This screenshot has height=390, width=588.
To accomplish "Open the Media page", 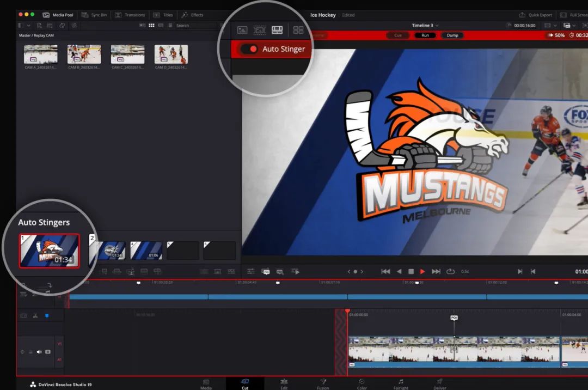I will click(x=206, y=385).
